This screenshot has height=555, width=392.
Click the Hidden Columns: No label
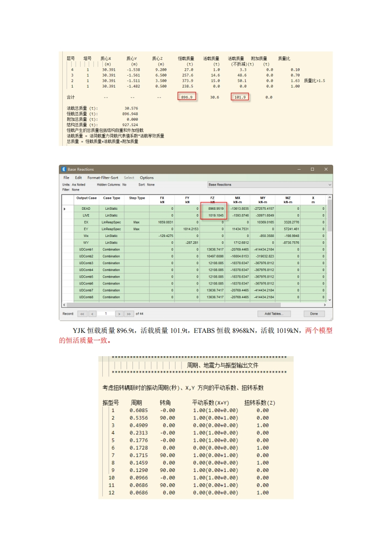111,185
